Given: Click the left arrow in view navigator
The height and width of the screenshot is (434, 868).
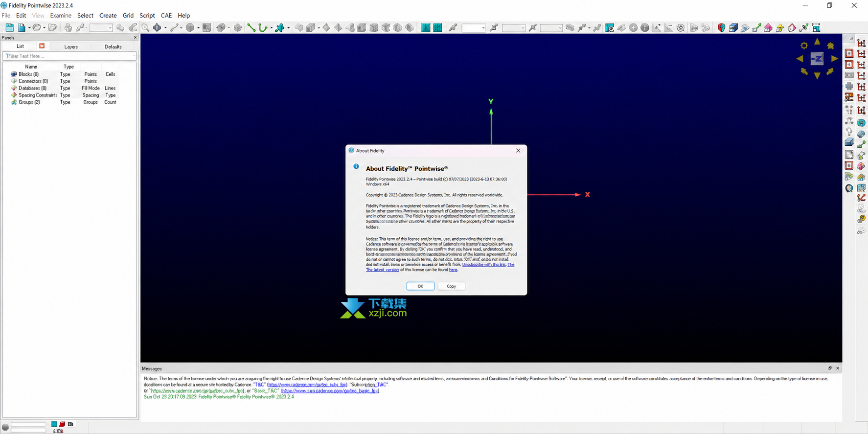Looking at the screenshot, I should tap(799, 59).
